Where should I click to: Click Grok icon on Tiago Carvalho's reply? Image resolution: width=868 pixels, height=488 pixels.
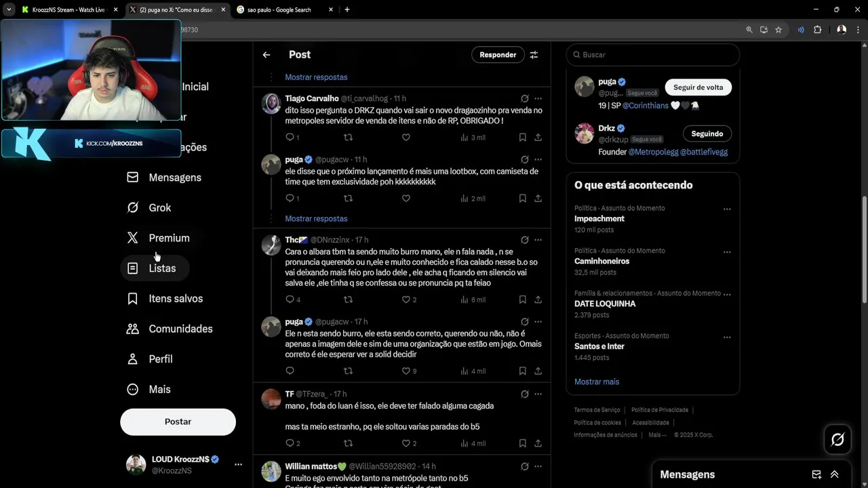point(524,98)
